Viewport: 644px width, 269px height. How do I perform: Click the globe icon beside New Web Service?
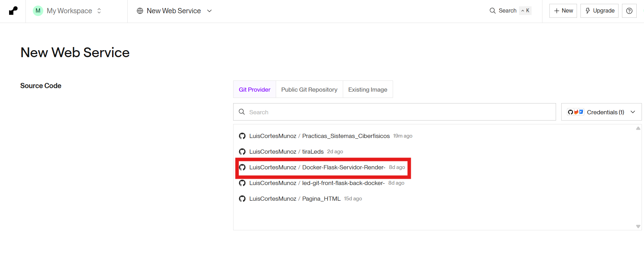(140, 11)
